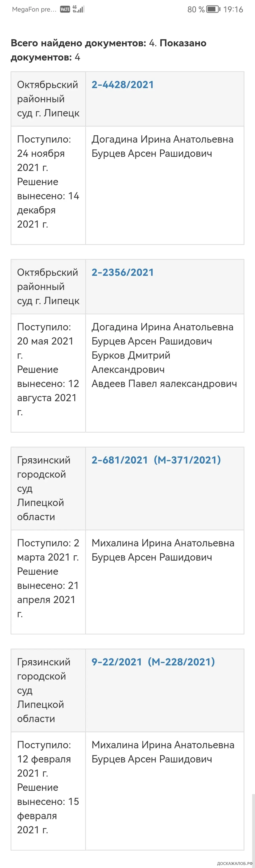Image resolution: width=255 pixels, height=868 pixels.
Task: Tap the VoLTE status icon
Action: 65,9
